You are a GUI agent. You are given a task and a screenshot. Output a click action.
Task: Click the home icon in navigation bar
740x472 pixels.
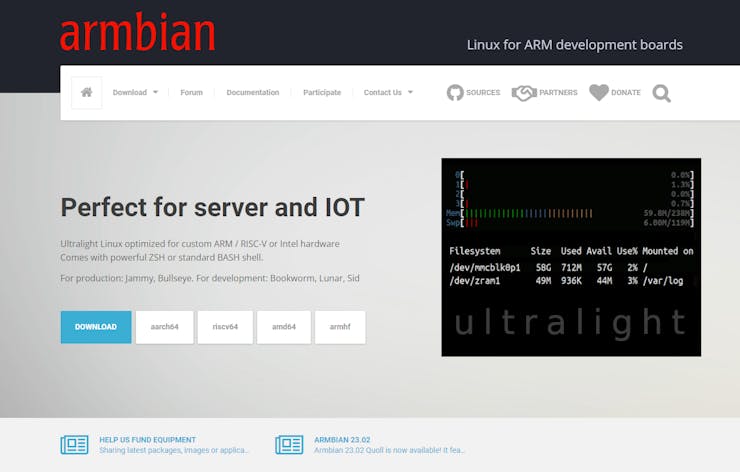86,93
